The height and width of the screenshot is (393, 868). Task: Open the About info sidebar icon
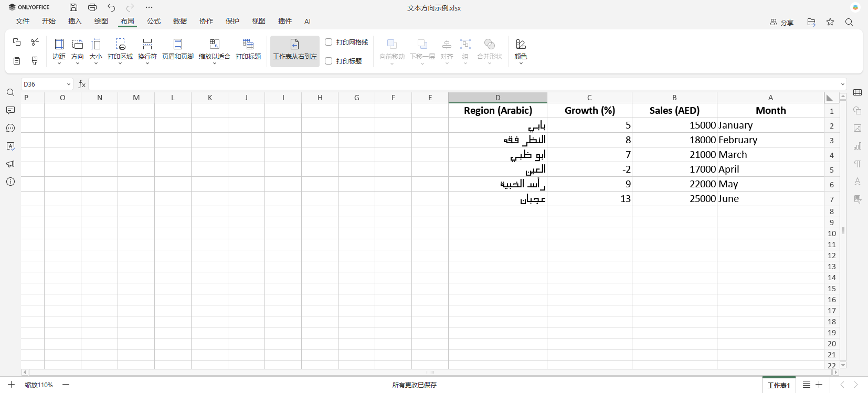[x=10, y=182]
